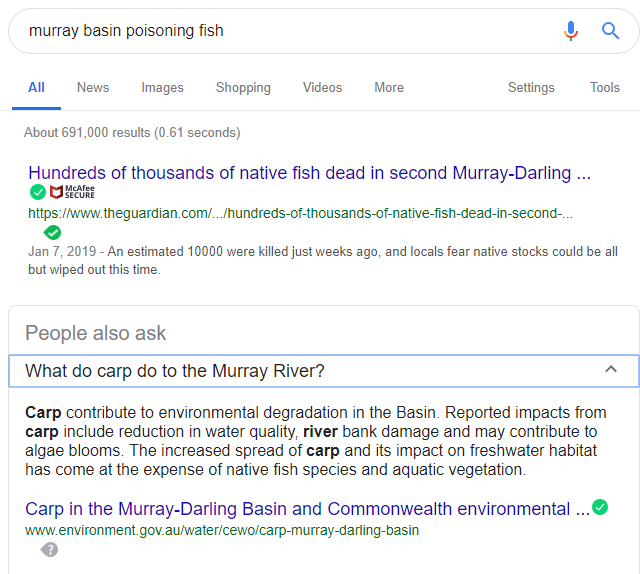The width and height of the screenshot is (640, 574).
Task: Open the Settings menu
Action: pyautogui.click(x=531, y=88)
